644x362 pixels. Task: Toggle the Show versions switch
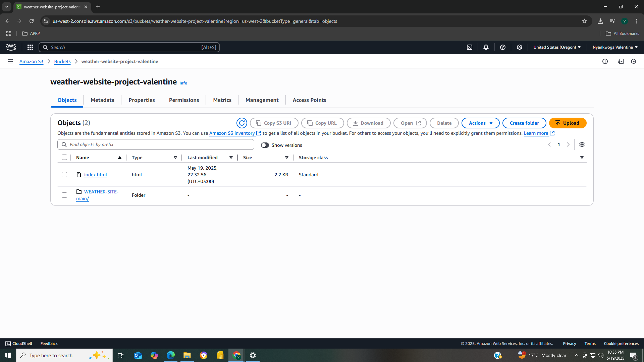(265, 145)
